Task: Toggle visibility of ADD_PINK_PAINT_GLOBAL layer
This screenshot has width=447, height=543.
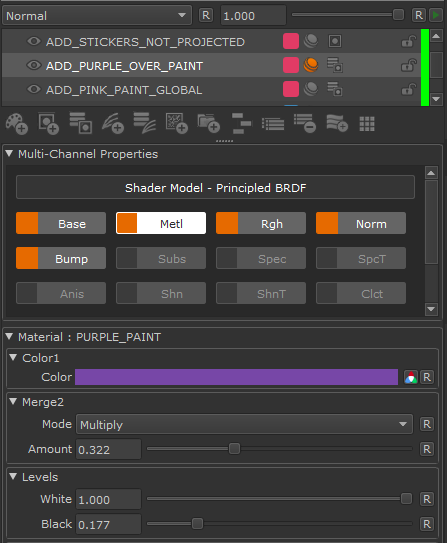Action: pos(34,89)
